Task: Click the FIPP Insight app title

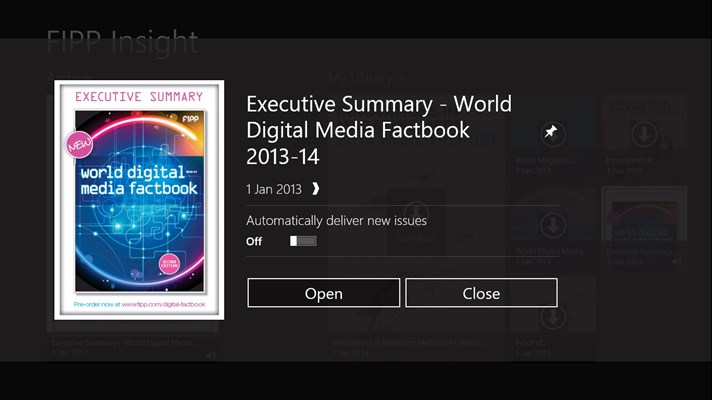Action: click(122, 43)
